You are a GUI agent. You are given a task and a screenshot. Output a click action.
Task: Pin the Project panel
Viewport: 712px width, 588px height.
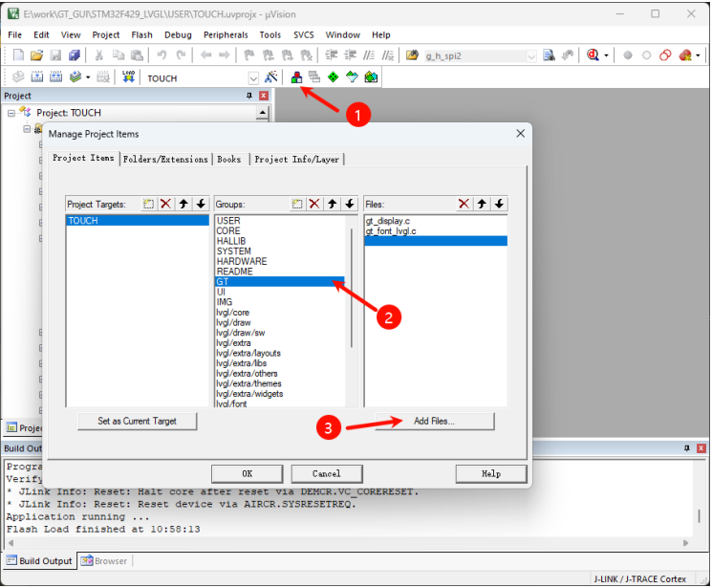pos(248,96)
